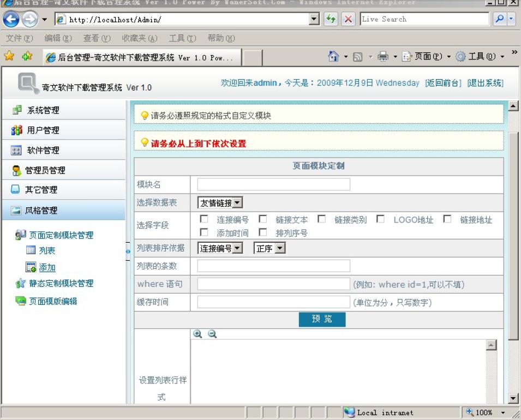Screen dimensions: 521x420
Task: Open the 页面定制模块管理 link
Action: point(61,235)
